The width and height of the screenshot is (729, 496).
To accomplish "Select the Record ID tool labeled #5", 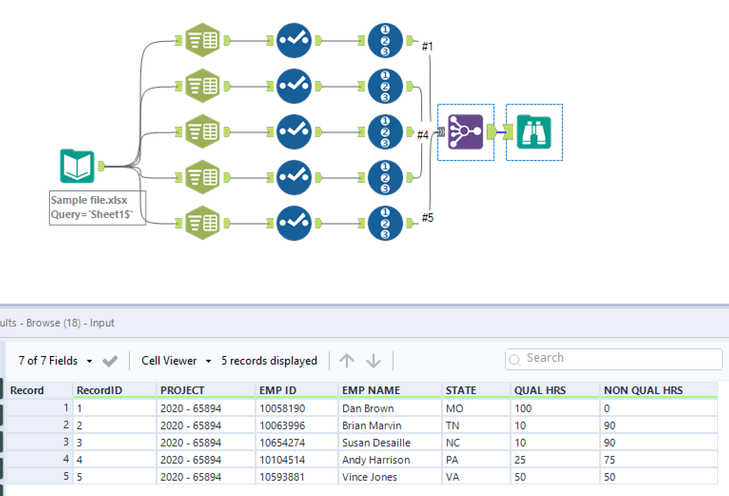I will [x=385, y=223].
